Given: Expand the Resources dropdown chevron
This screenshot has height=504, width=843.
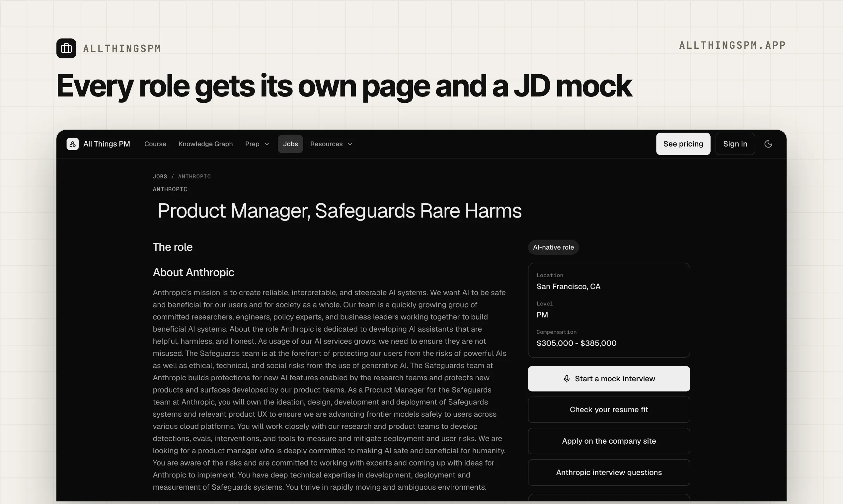Looking at the screenshot, I should click(x=350, y=144).
